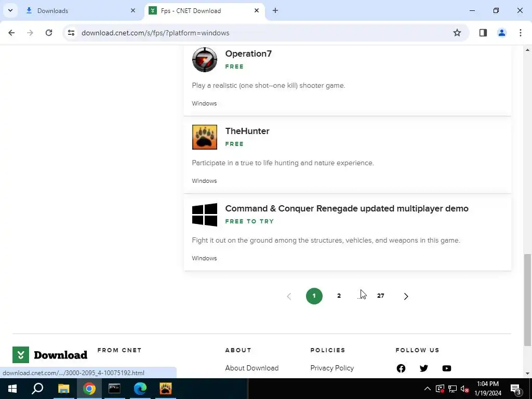Image resolution: width=532 pixels, height=399 pixels.
Task: Click the 'FREE TO TRY' label
Action: coord(249,221)
